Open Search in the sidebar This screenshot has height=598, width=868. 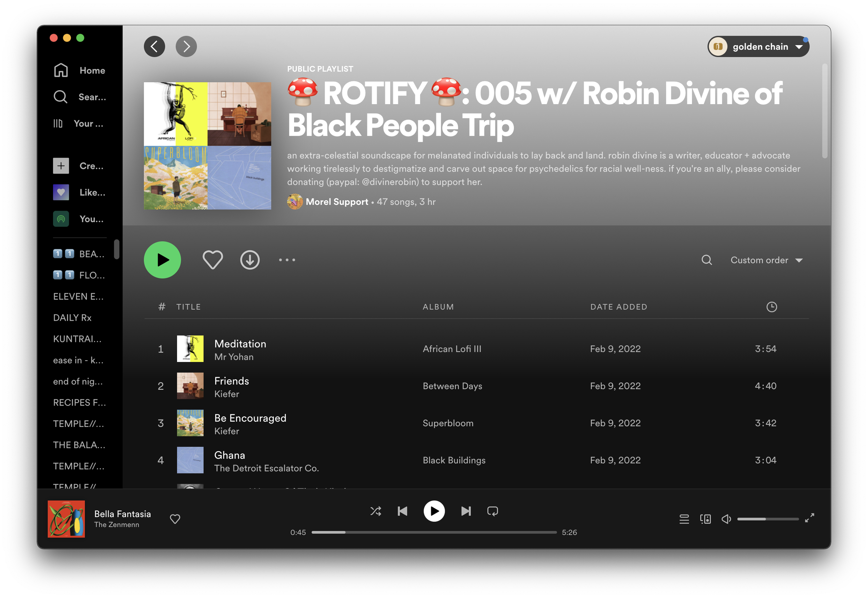[79, 97]
